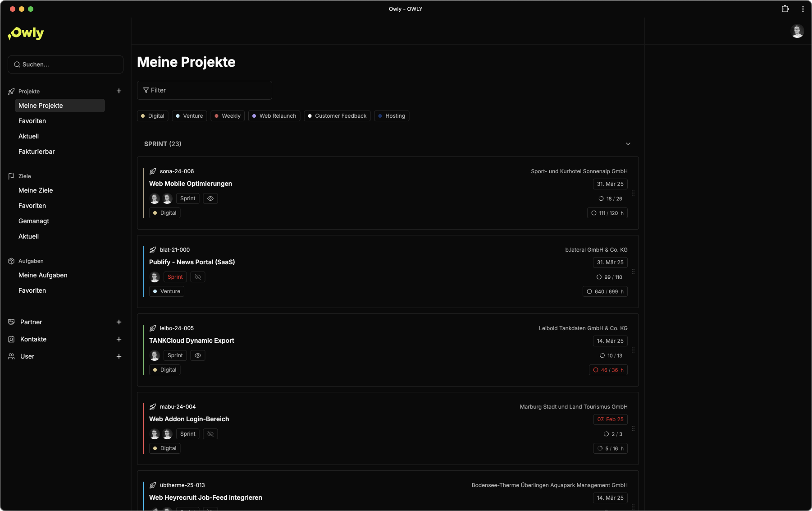Image resolution: width=812 pixels, height=511 pixels.
Task: Toggle visibility eye on Web Mobile Optimierungen
Action: pyautogui.click(x=210, y=198)
